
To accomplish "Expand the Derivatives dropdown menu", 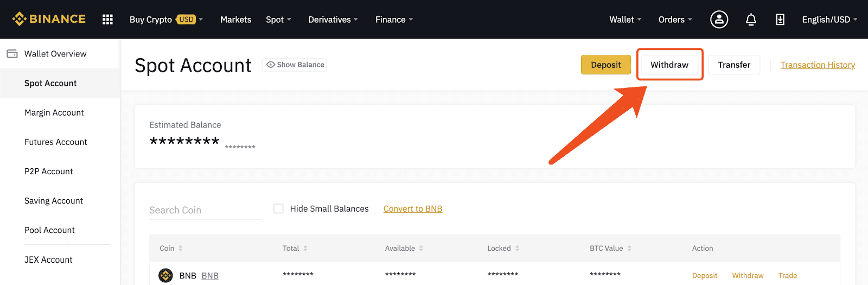I will point(333,20).
